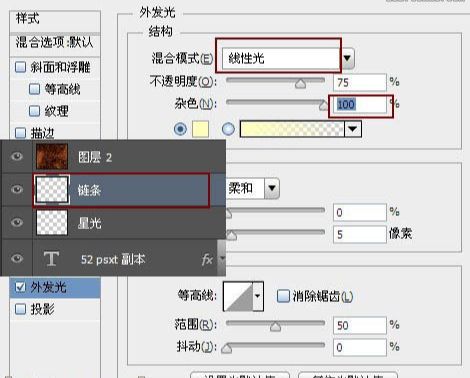
Task: Click the 不透明度 slider handle
Action: point(301,83)
